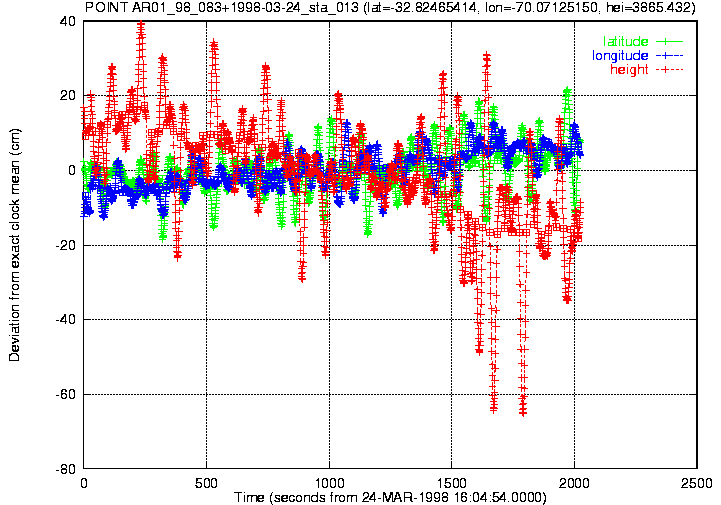This screenshot has height=505, width=721.
Task: Click the lowest red height point near -65
Action: (x=523, y=412)
